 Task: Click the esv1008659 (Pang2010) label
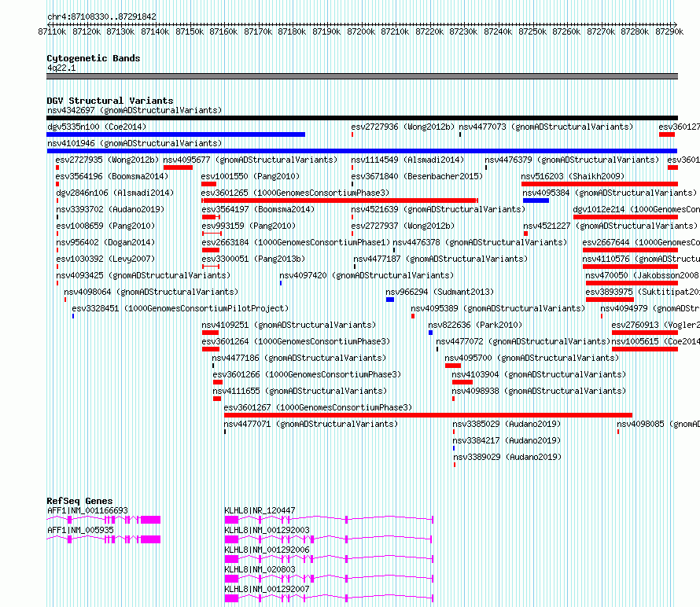[105, 226]
